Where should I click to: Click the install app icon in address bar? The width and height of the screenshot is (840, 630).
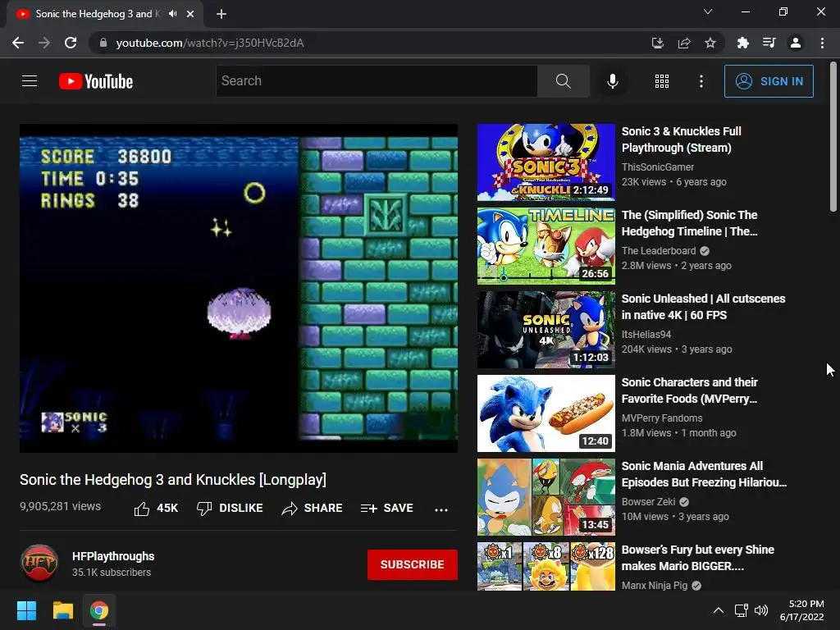click(657, 43)
